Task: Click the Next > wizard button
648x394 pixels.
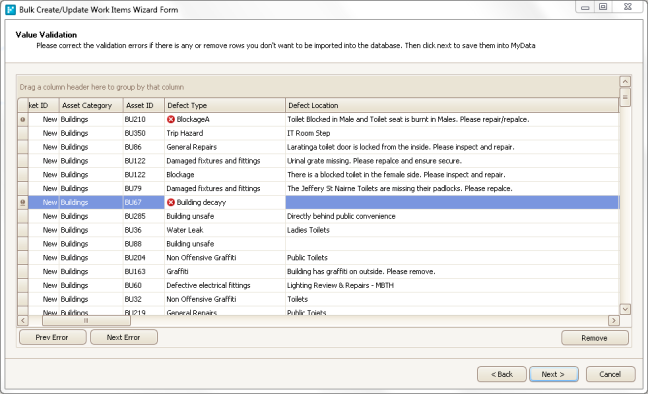Action: [x=554, y=374]
